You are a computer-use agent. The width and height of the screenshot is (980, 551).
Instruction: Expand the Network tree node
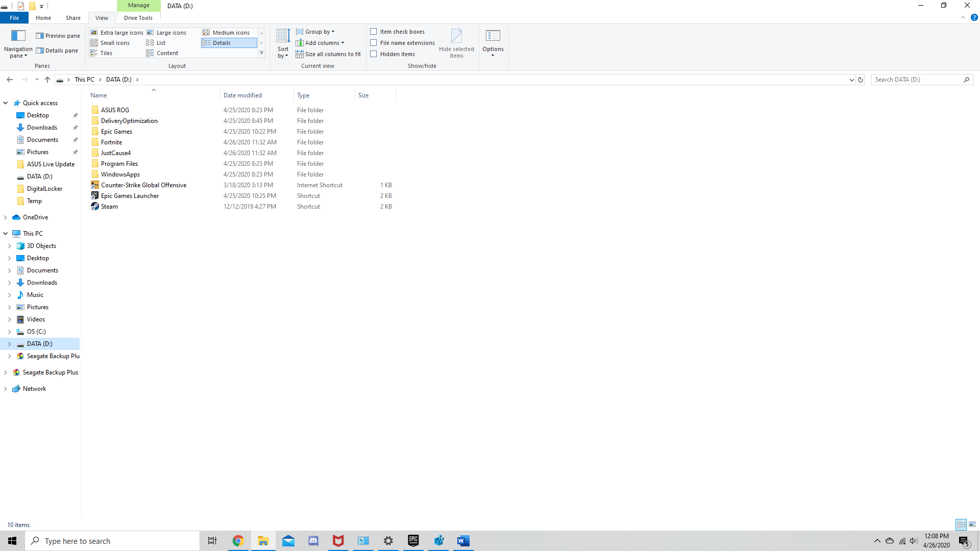pos(6,389)
